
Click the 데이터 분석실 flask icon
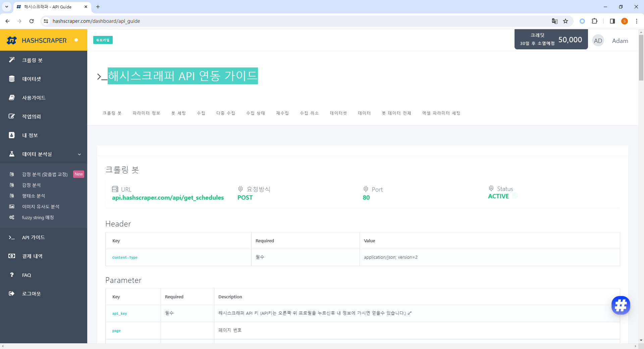click(12, 154)
